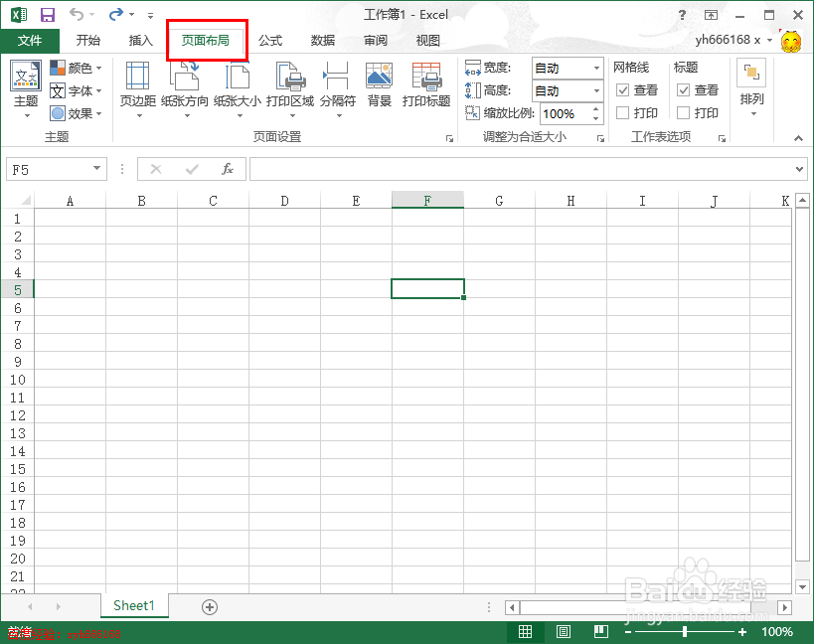Open the 文件 menu

click(30, 40)
